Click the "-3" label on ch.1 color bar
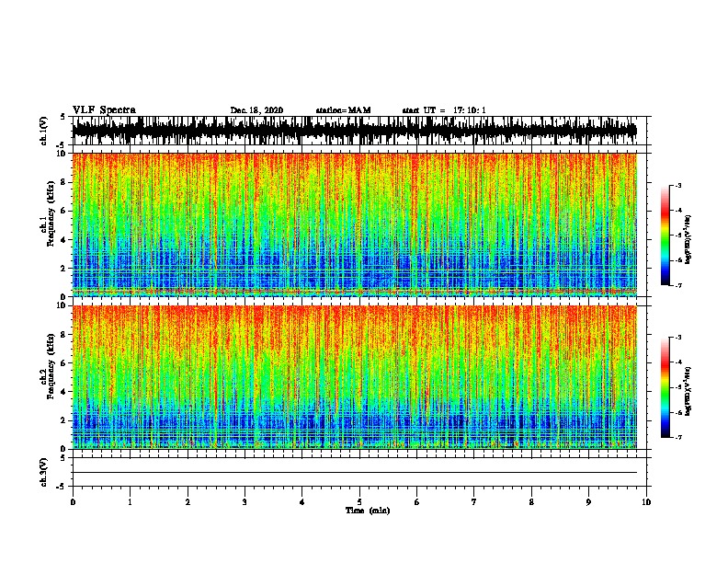 678,185
